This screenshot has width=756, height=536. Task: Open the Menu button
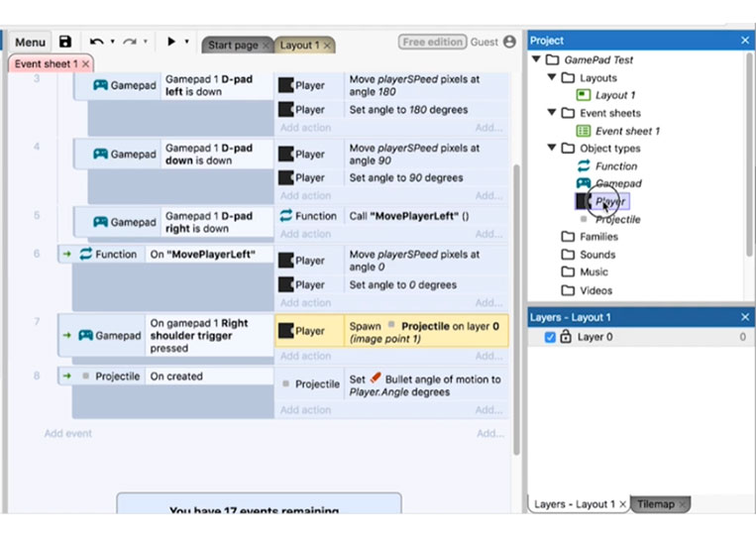coord(30,43)
